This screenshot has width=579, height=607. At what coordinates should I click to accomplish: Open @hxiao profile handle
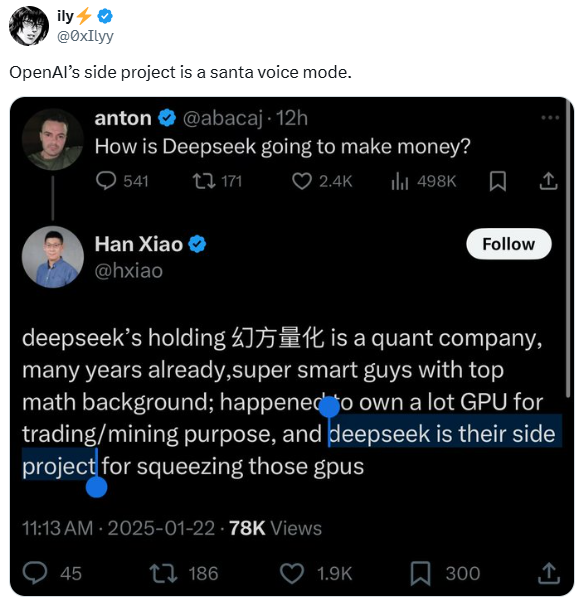tap(128, 271)
